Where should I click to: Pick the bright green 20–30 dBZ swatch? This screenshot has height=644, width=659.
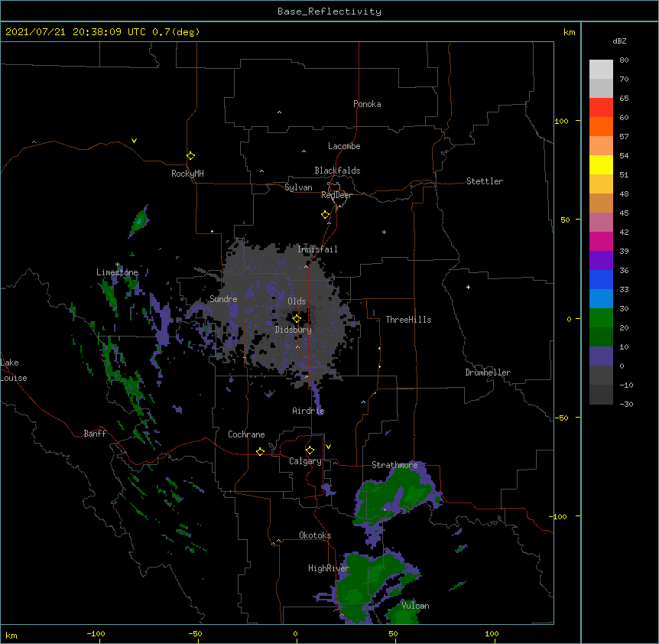[x=601, y=318]
